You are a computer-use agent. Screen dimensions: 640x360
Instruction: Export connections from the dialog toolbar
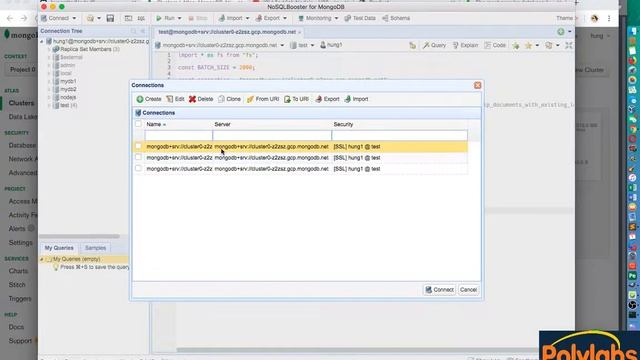coord(327,99)
